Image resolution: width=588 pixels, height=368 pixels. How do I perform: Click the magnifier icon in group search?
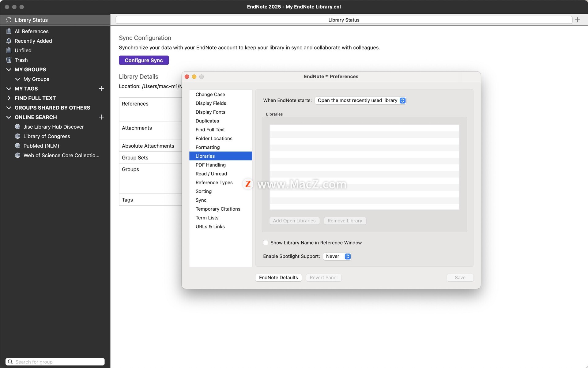(x=10, y=362)
